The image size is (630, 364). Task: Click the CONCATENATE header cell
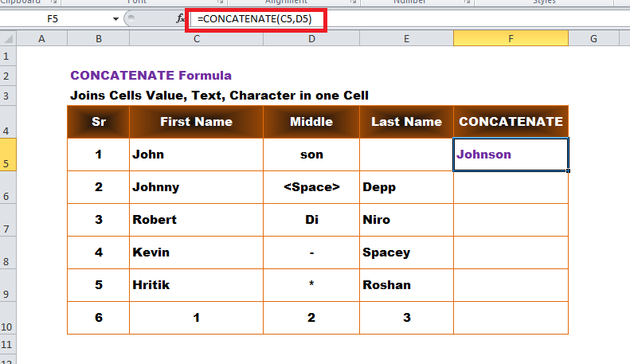tap(511, 122)
